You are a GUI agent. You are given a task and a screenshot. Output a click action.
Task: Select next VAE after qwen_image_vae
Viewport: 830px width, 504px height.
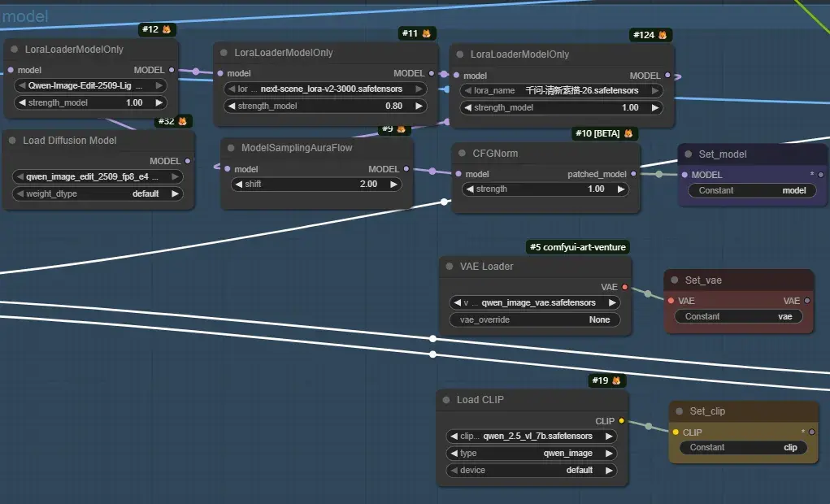tap(612, 303)
